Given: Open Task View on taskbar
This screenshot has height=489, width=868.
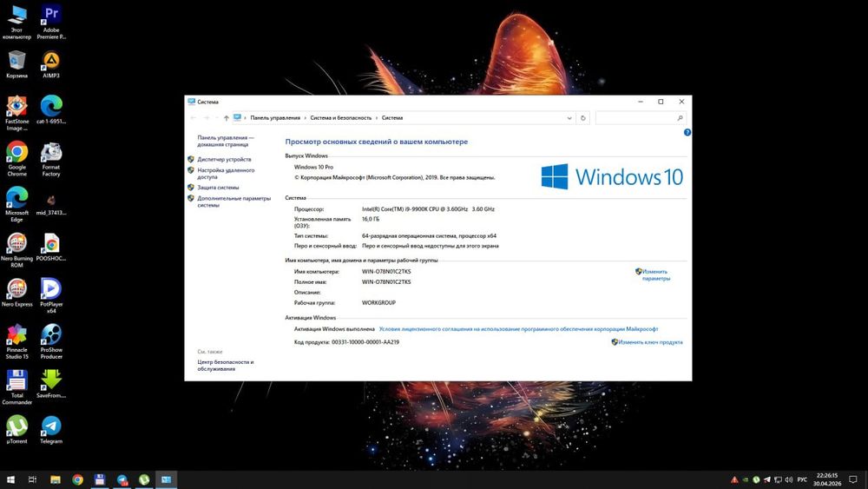Looking at the screenshot, I should click(32, 479).
